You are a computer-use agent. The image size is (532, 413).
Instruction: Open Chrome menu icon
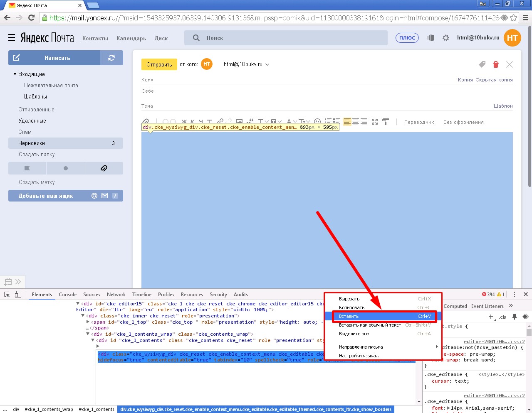click(525, 18)
